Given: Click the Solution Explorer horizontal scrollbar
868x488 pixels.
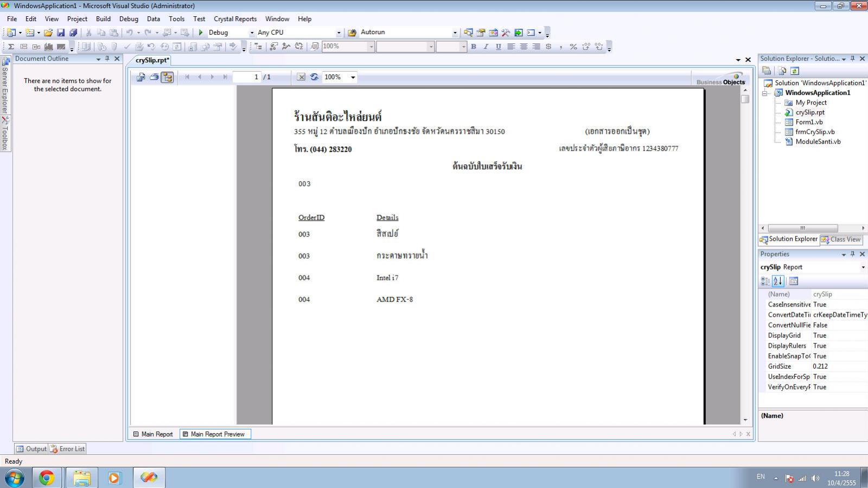Looking at the screenshot, I should (x=803, y=228).
